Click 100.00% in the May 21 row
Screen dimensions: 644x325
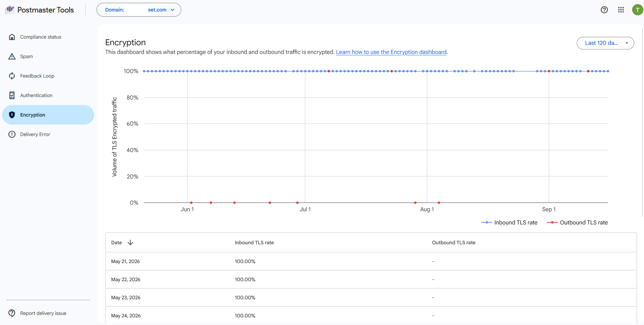[x=245, y=261]
